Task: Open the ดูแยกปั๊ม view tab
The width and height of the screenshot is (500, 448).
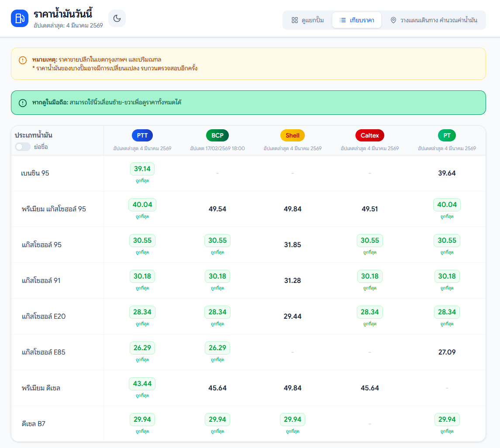Action: pos(307,20)
